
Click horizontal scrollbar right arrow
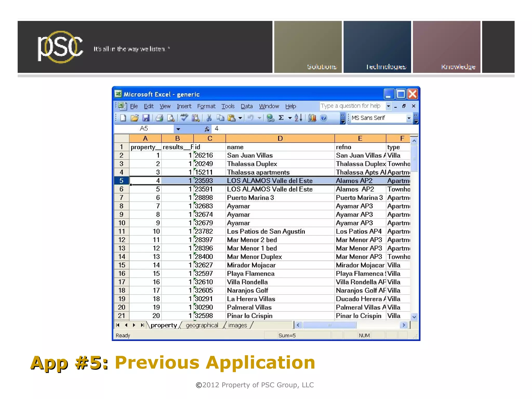403,325
